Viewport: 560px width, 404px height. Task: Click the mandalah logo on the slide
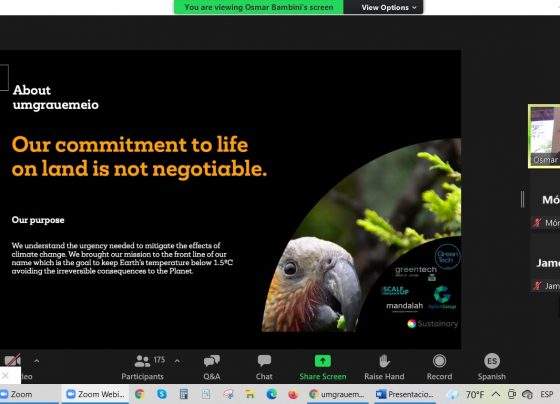[x=404, y=306]
